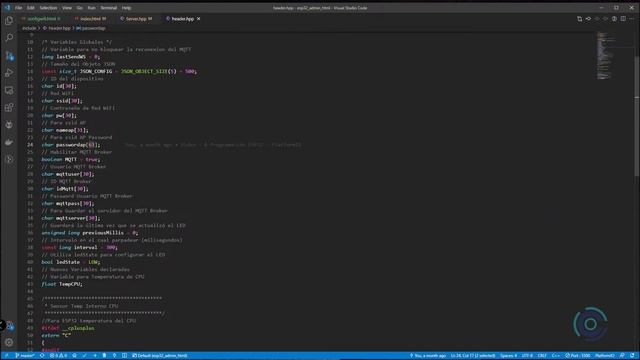Image resolution: width=640 pixels, height=360 pixels.
Task: Click the PlatformIO Serial Monitor plug icon
Action: pyautogui.click(x=115, y=356)
